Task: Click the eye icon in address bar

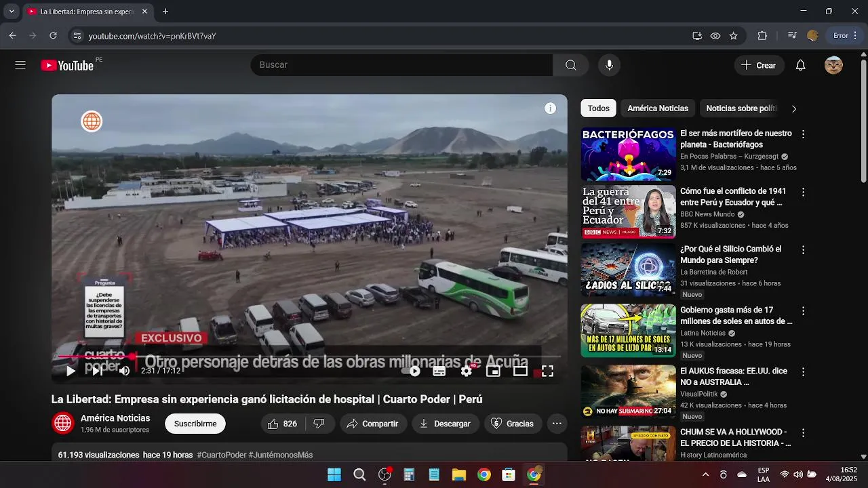Action: click(x=715, y=36)
